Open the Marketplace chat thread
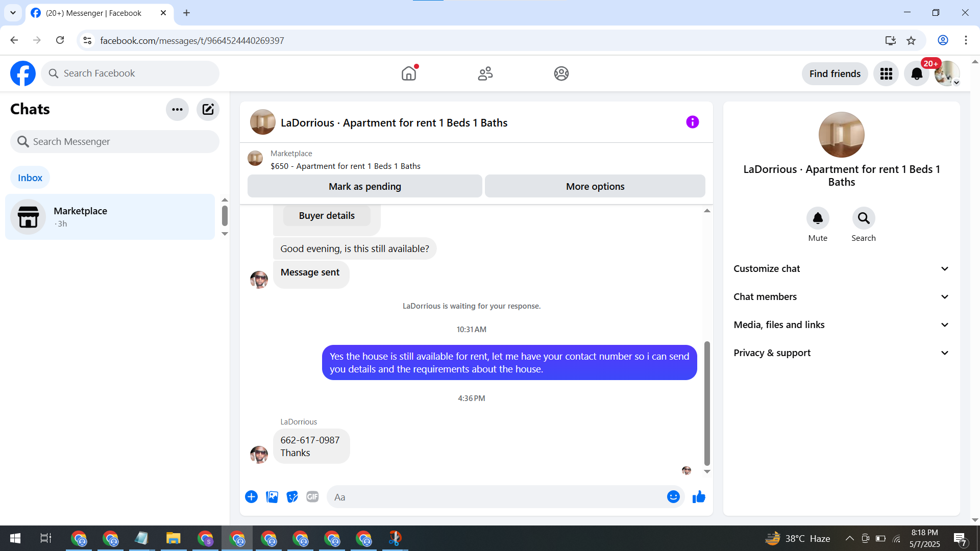Image resolution: width=980 pixels, height=551 pixels. click(x=110, y=217)
